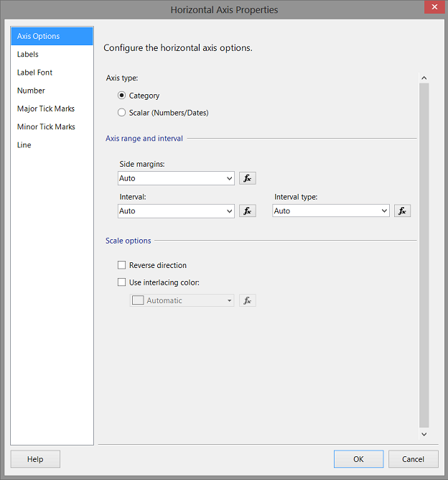Switch to the Label Font page
The width and height of the screenshot is (448, 480).
point(34,73)
